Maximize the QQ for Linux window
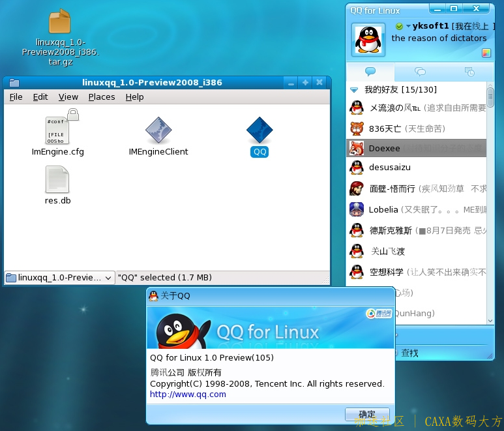Image resolution: width=504 pixels, height=431 pixels. click(454, 9)
